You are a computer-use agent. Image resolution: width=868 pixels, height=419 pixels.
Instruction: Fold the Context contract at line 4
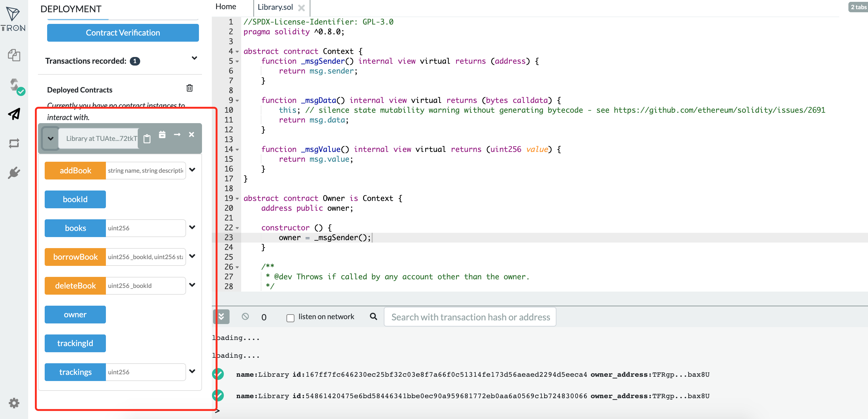tap(237, 51)
